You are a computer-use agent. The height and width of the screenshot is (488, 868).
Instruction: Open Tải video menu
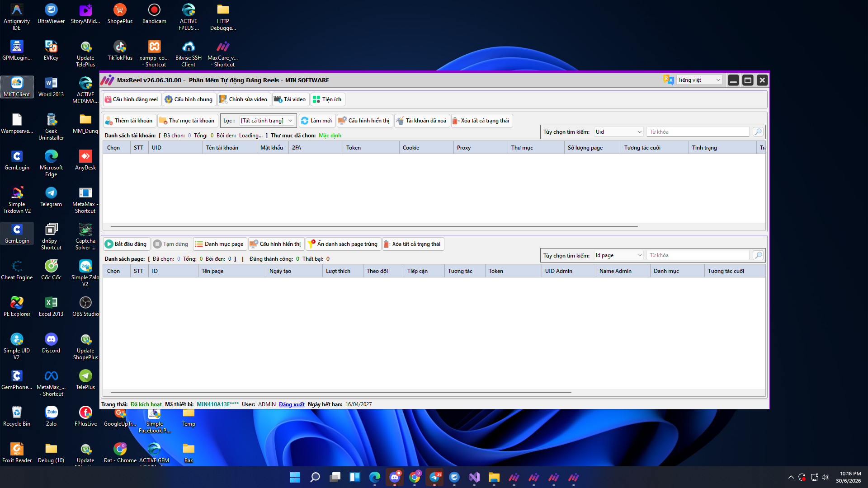click(290, 99)
